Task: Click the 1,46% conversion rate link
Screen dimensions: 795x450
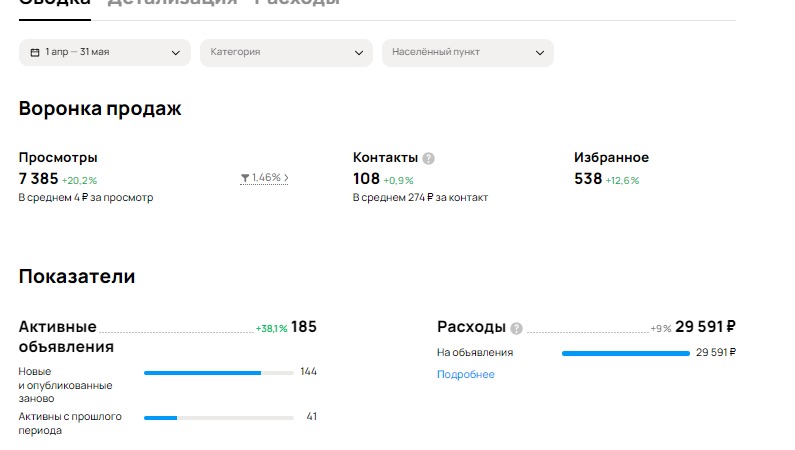Action: (x=265, y=178)
